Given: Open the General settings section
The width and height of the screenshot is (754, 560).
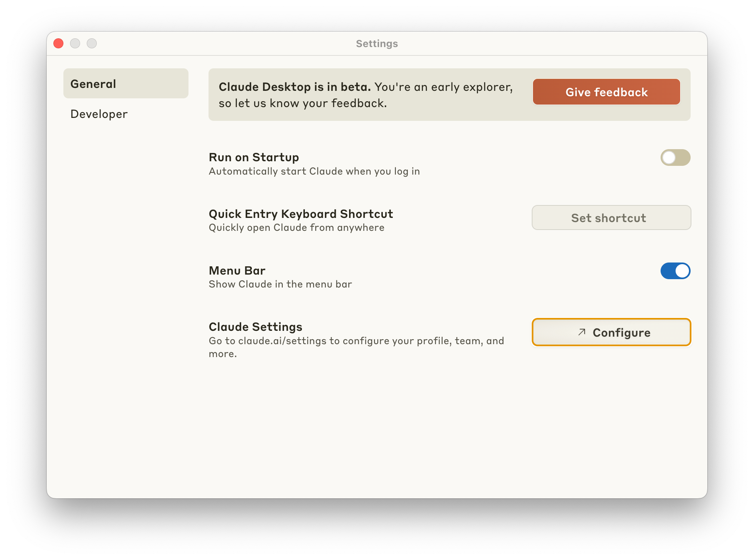Looking at the screenshot, I should (126, 83).
